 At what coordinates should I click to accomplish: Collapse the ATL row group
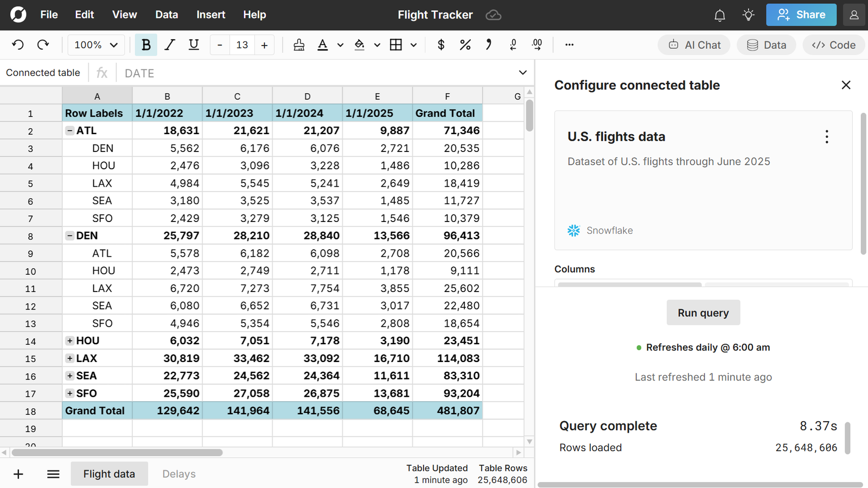coord(70,130)
